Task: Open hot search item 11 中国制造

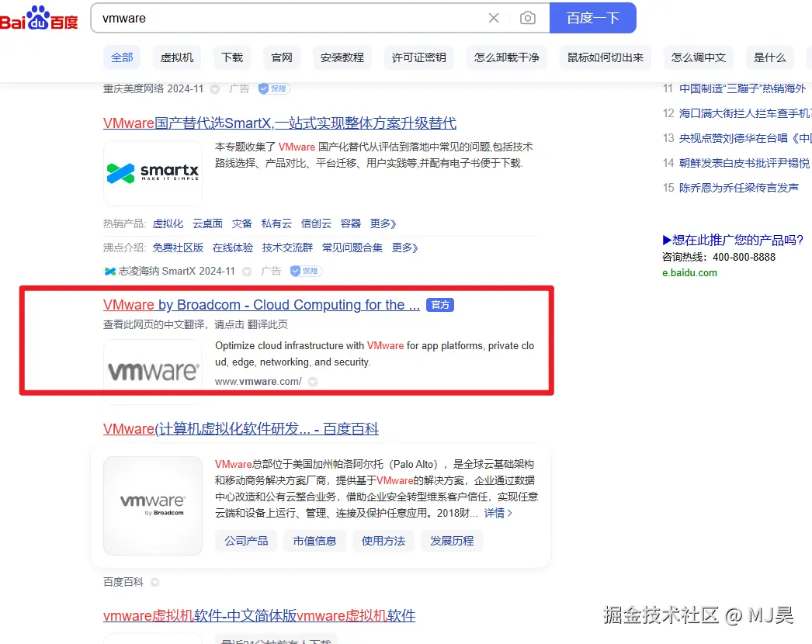Action: [x=742, y=88]
